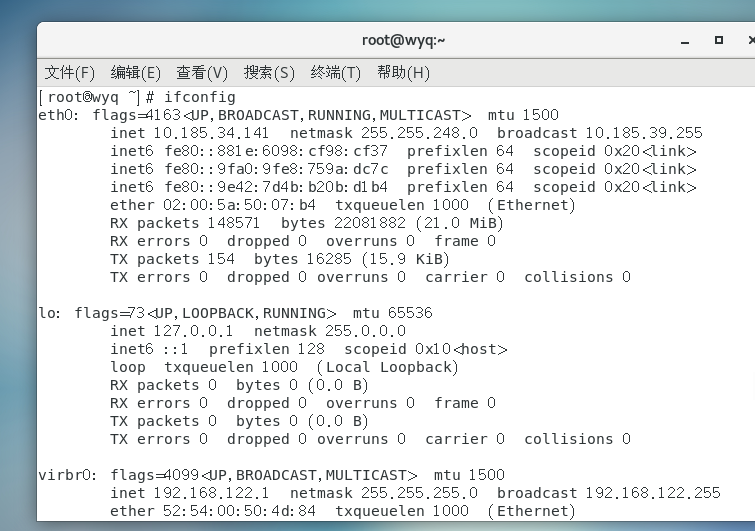The width and height of the screenshot is (755, 531).
Task: Click mtu value 65536
Action: click(x=410, y=313)
